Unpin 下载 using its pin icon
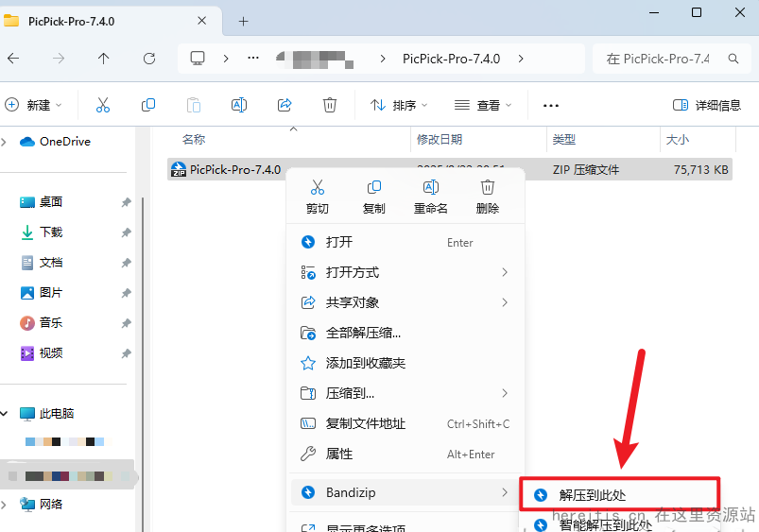Viewport: 759px width, 532px height. pos(127,232)
